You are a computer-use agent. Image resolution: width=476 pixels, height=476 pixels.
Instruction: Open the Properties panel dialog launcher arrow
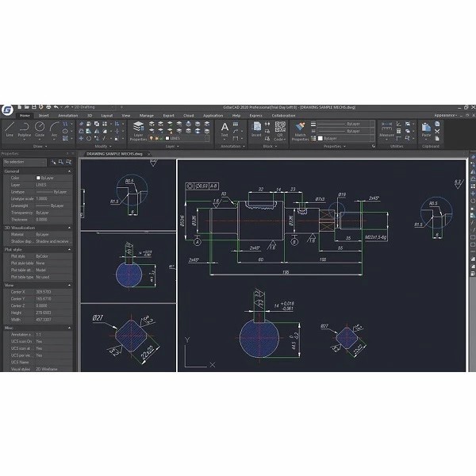pyautogui.click(x=373, y=146)
